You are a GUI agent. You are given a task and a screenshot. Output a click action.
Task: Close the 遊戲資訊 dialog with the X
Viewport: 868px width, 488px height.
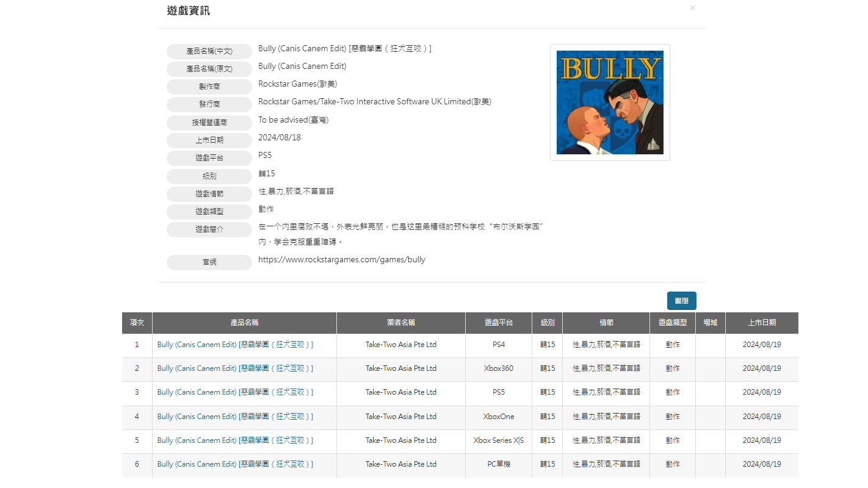[x=692, y=8]
